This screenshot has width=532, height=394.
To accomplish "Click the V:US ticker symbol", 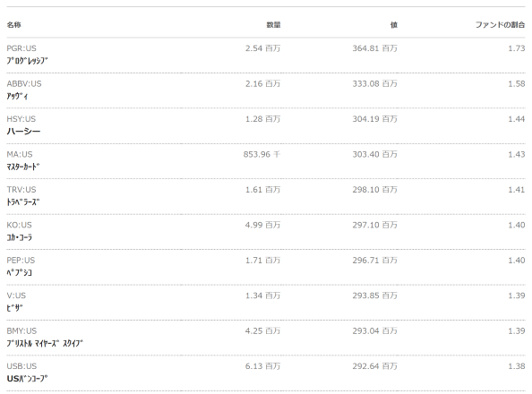I will tap(16, 295).
